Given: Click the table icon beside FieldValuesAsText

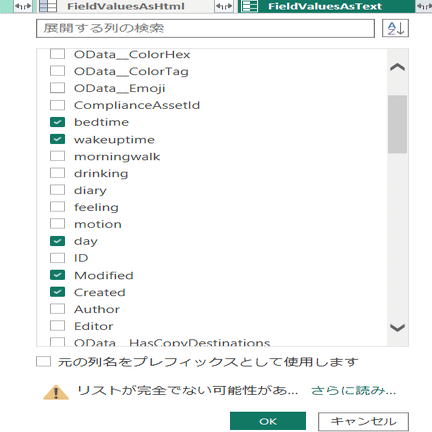Looking at the screenshot, I should (x=249, y=6).
